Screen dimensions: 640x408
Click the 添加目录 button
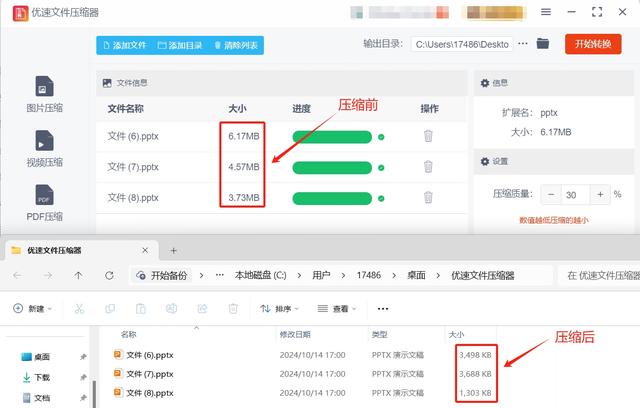pos(180,45)
